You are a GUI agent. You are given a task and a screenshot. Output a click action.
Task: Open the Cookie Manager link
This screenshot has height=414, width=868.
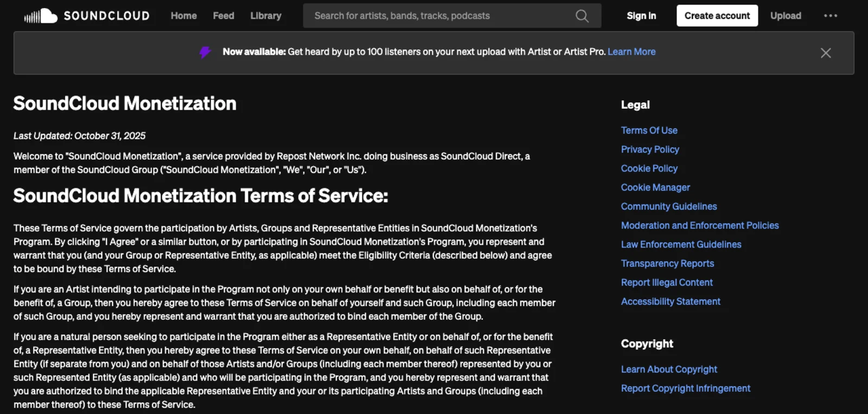(655, 187)
